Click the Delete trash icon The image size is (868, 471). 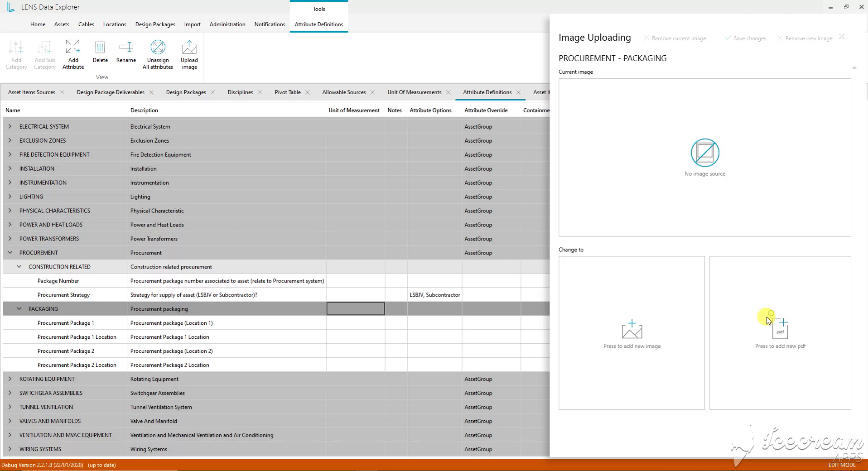click(x=100, y=47)
